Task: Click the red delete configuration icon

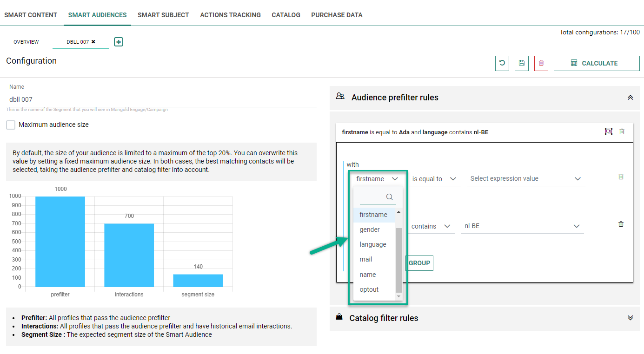Action: point(541,63)
